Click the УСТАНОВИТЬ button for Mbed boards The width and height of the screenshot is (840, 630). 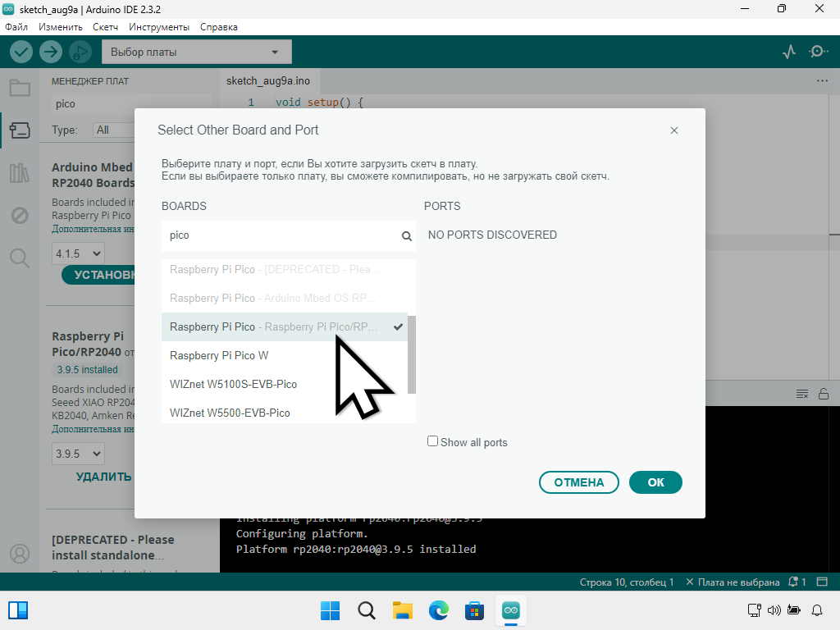click(98, 275)
